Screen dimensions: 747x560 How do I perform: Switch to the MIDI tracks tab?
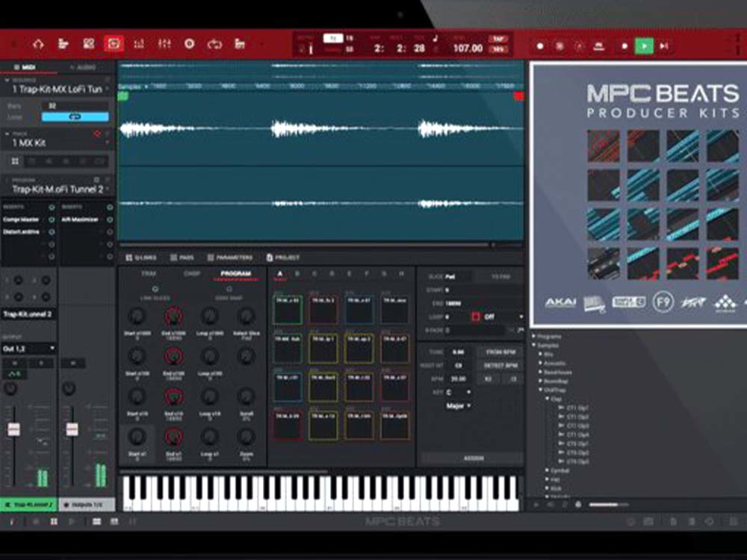pos(25,67)
